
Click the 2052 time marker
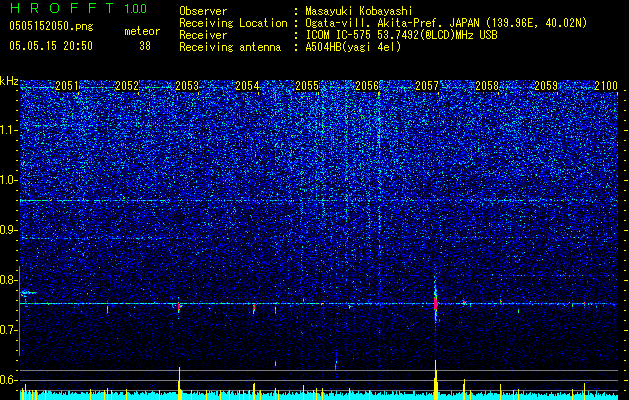coord(127,86)
